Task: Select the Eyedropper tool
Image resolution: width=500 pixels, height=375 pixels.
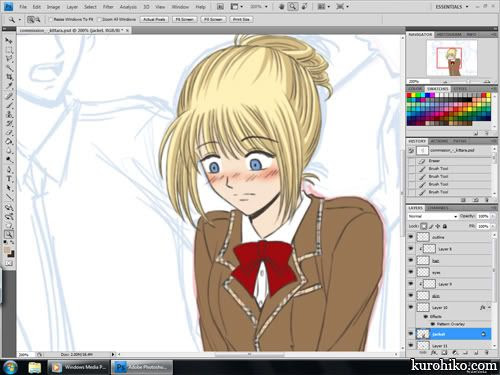Action: click(x=9, y=87)
